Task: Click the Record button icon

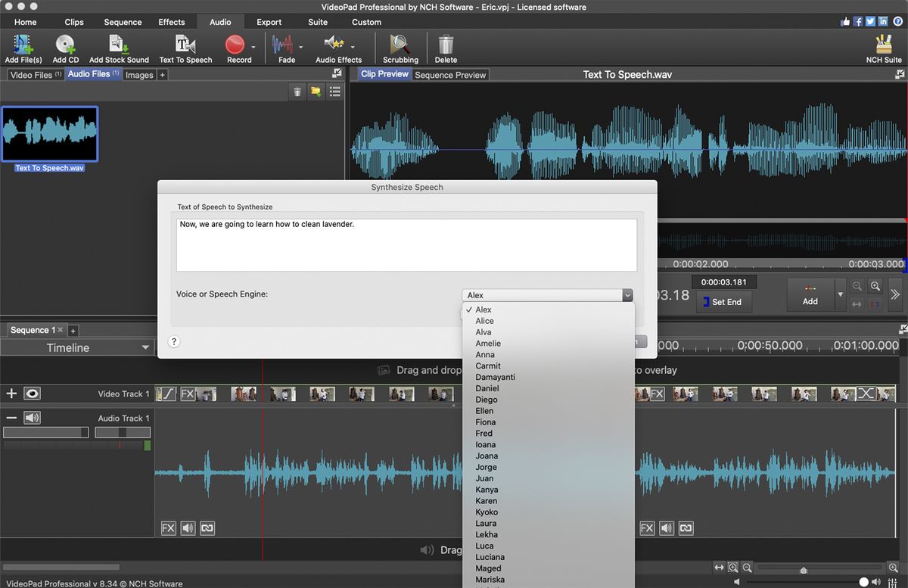Action: [235, 45]
